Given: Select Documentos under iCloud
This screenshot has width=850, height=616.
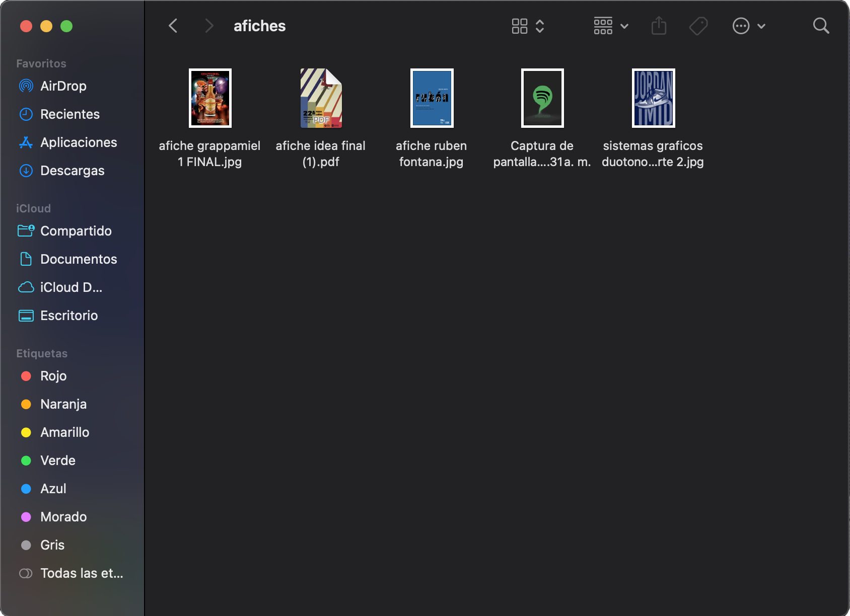Looking at the screenshot, I should pos(78,259).
